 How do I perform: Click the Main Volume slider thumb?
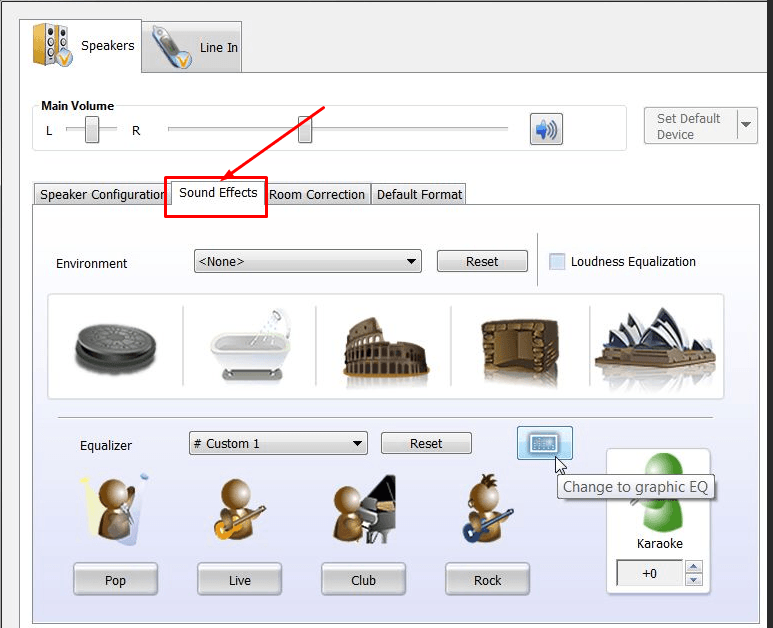pos(305,130)
